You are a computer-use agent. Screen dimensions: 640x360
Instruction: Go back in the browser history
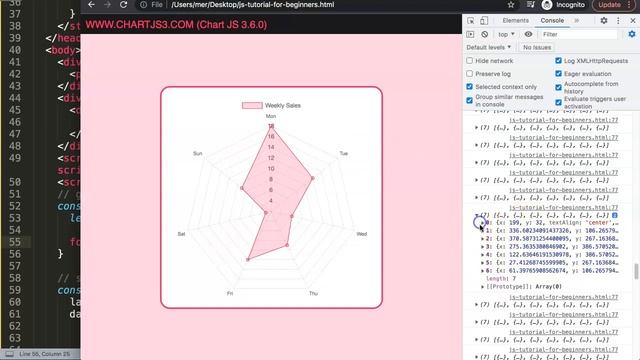[x=91, y=4]
